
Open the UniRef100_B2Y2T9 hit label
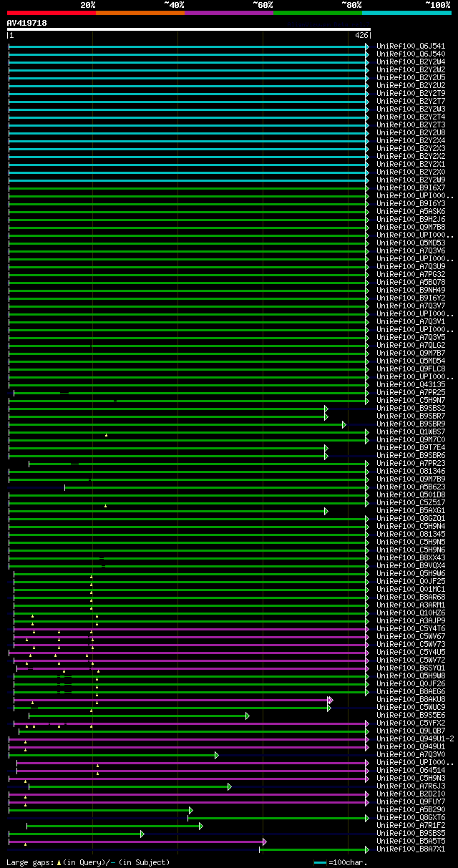pyautogui.click(x=411, y=93)
